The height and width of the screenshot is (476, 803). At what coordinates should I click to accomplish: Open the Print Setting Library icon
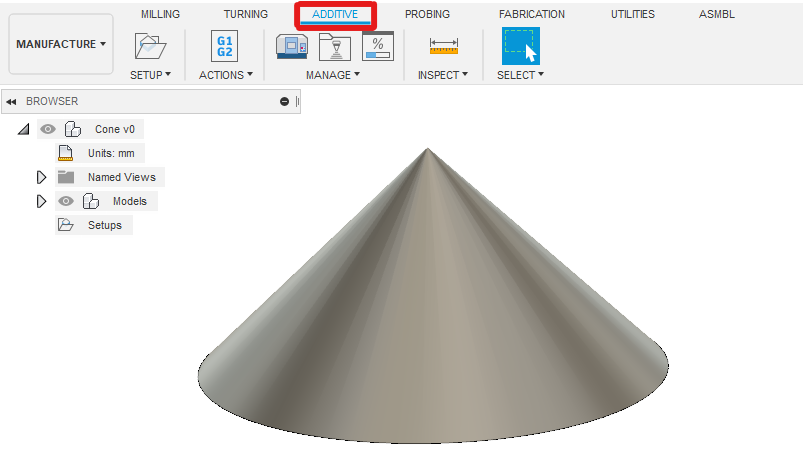[x=334, y=47]
